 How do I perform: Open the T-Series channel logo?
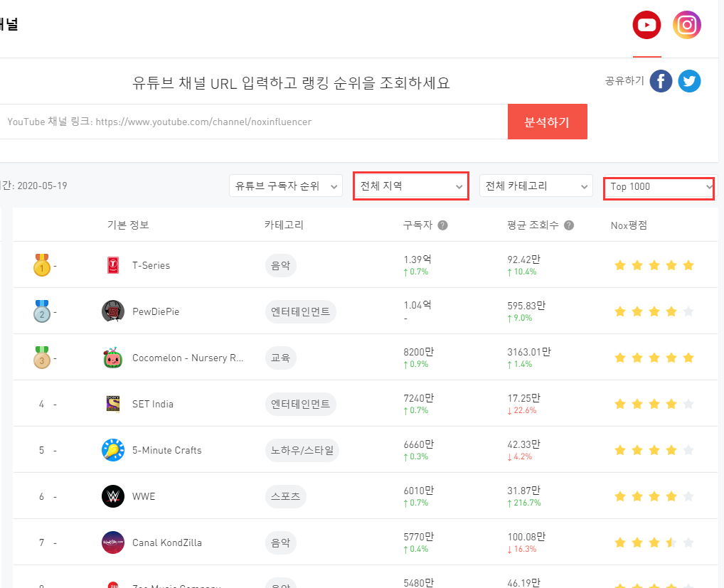[113, 265]
